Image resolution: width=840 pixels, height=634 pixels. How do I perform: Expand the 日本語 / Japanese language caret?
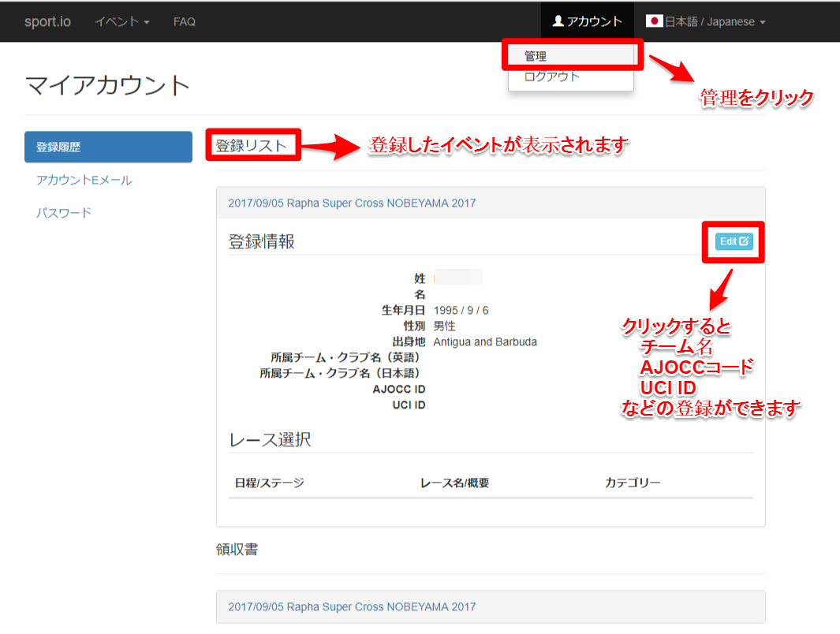click(x=762, y=23)
